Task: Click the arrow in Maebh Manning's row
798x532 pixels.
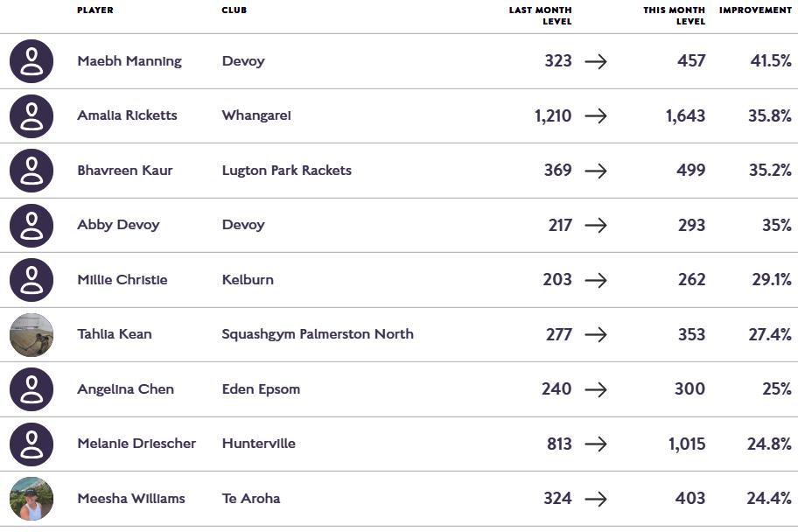Action: coord(596,61)
